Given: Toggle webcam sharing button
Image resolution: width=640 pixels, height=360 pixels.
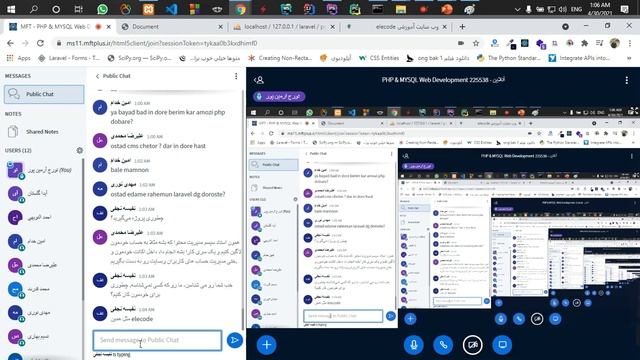Looking at the screenshot, I should (x=473, y=345).
